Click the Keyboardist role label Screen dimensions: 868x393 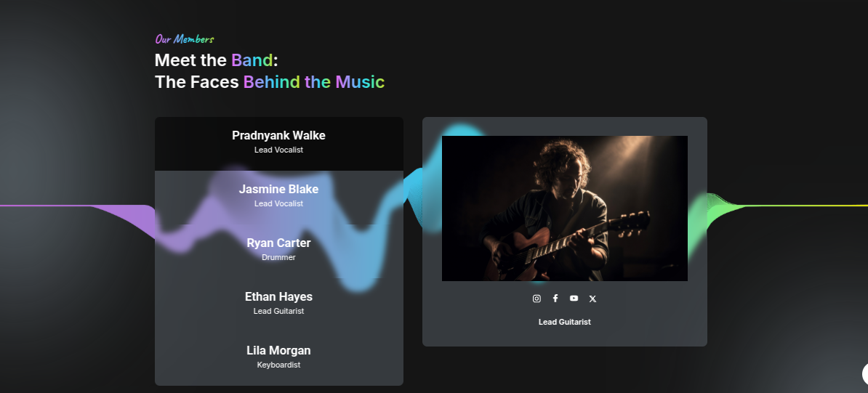pyautogui.click(x=279, y=365)
